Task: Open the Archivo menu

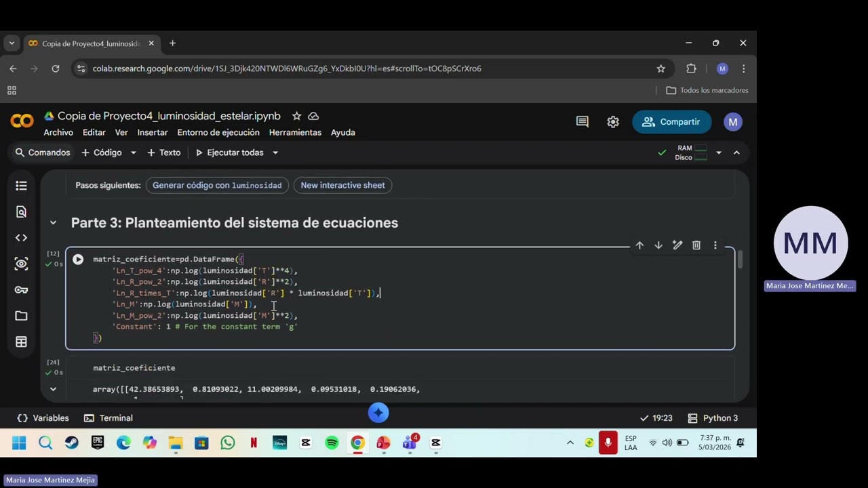Action: (58, 132)
